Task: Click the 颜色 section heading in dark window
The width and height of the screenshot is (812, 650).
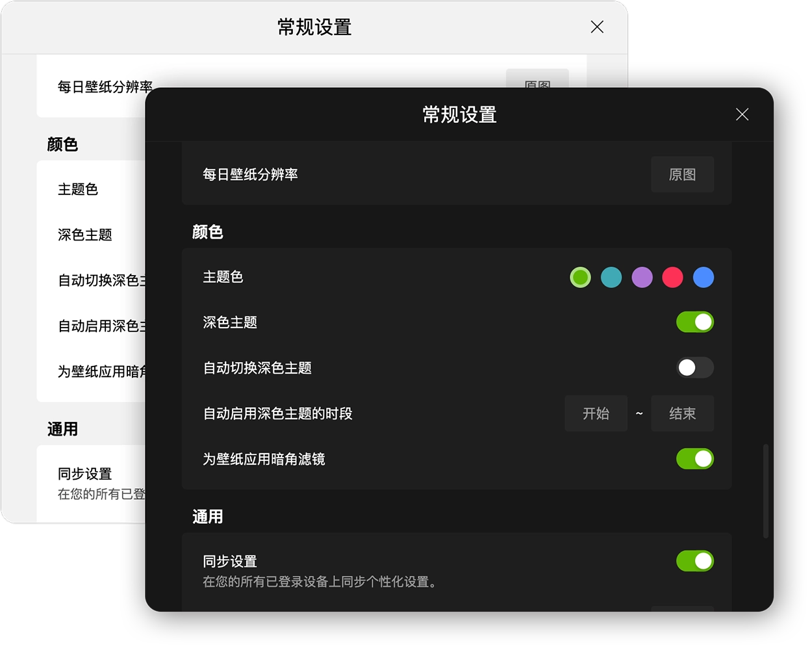Action: click(x=207, y=232)
